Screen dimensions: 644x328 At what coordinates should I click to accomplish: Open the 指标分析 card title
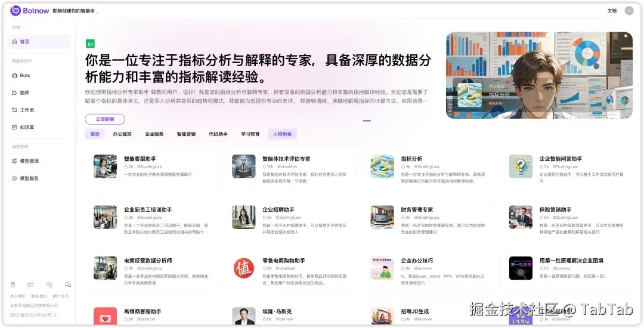click(411, 159)
